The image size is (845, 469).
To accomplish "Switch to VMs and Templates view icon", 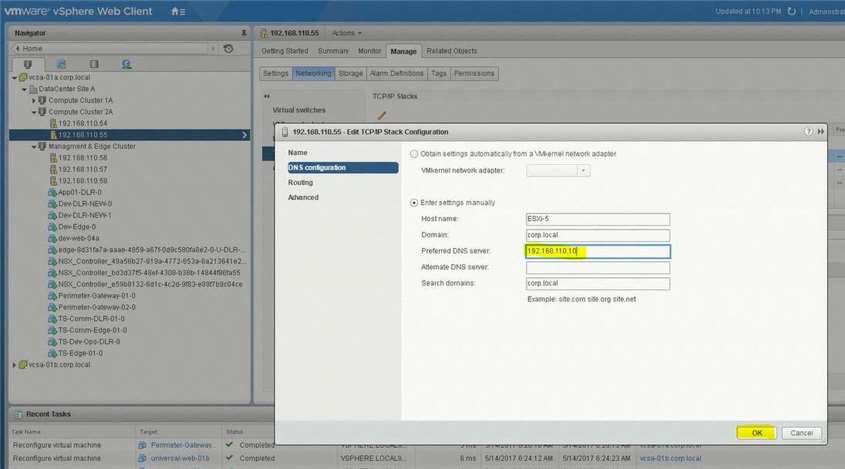I will (61, 64).
